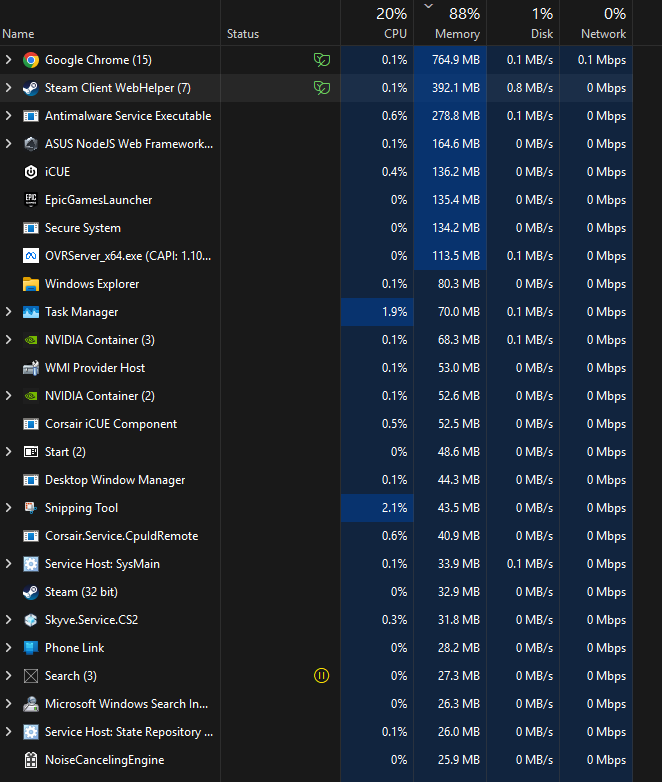Click the Steam (32 bit) icon
Viewport: 662px width, 782px height.
(31, 592)
